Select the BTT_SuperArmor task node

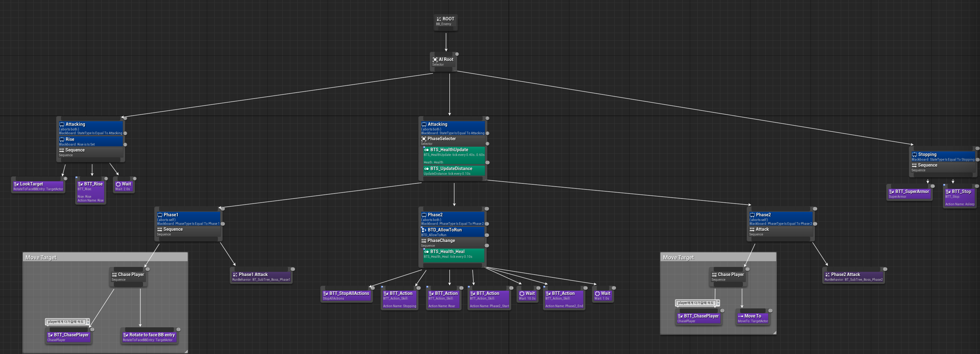pos(909,194)
